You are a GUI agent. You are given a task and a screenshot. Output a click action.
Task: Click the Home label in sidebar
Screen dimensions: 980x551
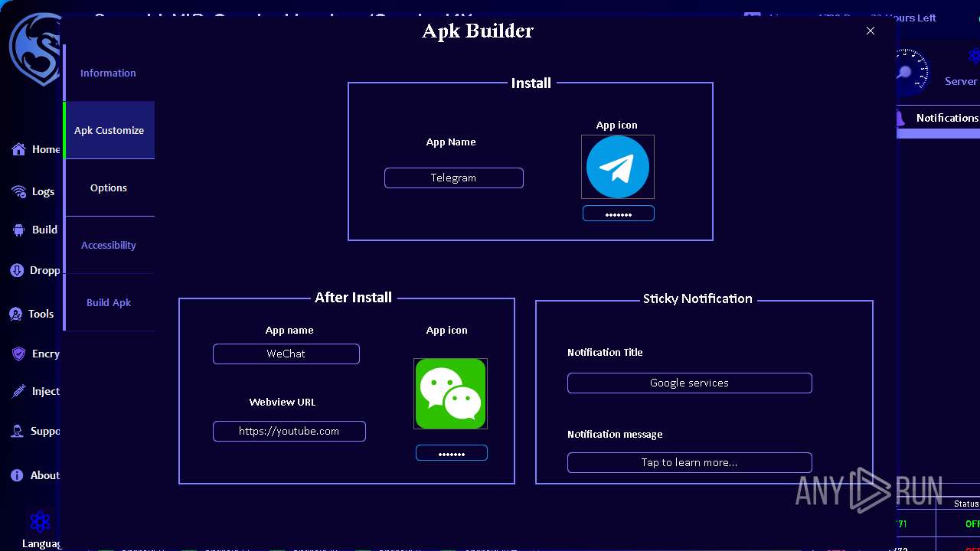coord(46,149)
